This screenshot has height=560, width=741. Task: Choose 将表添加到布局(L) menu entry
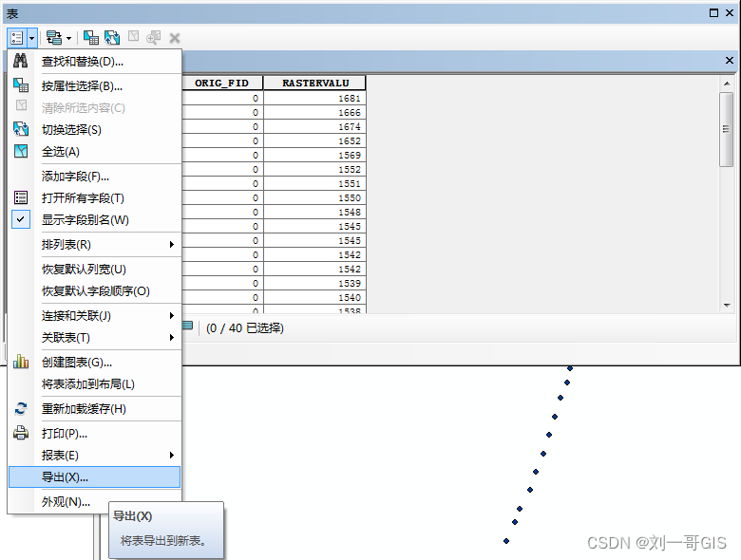point(94,383)
